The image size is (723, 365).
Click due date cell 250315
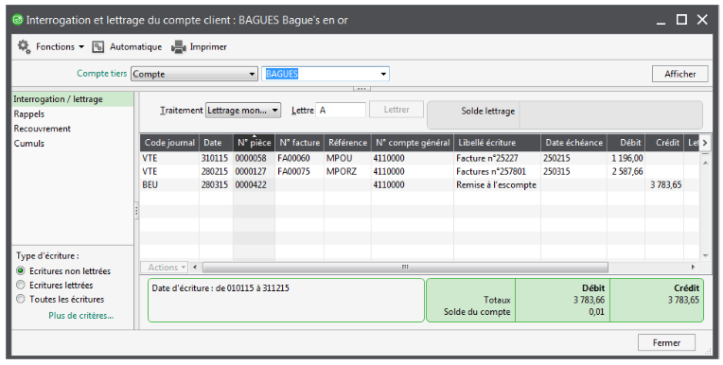pos(557,171)
